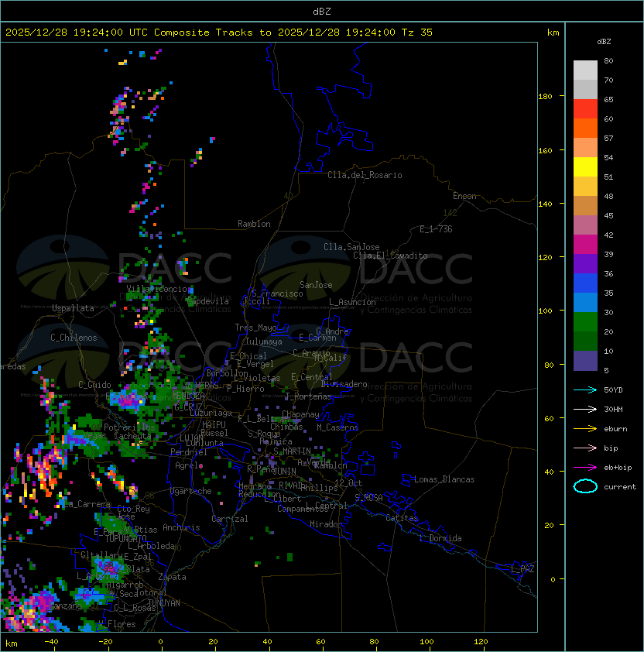Select the yellow eburn arrow in legend
Image resolution: width=644 pixels, height=652 pixels.
tap(585, 428)
